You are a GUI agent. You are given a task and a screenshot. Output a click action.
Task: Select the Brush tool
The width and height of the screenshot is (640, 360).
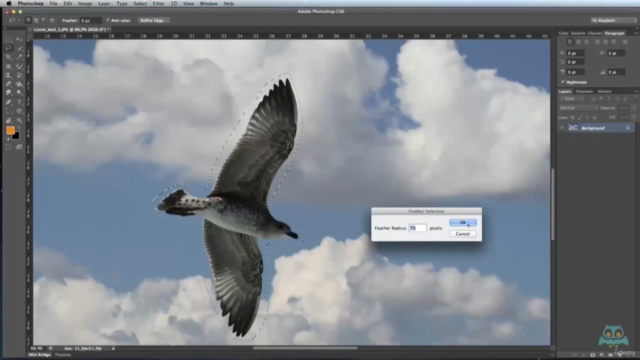tap(19, 67)
